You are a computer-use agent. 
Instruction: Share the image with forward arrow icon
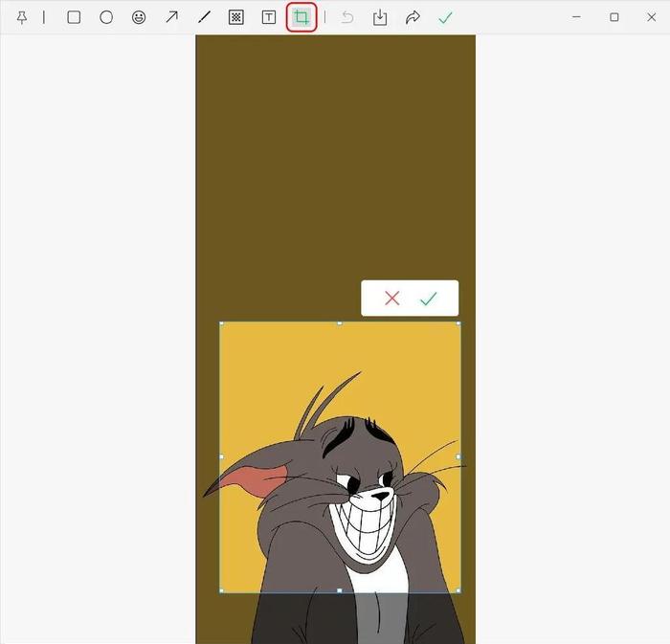[413, 17]
